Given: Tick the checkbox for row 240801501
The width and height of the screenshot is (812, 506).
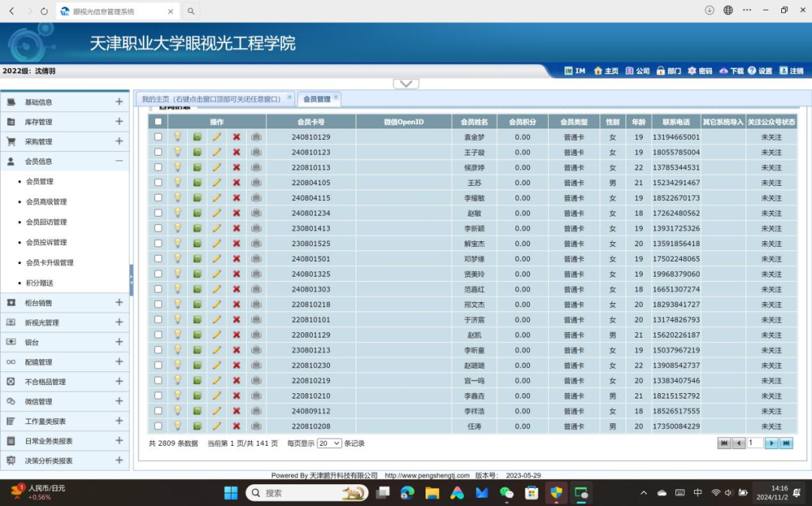Looking at the screenshot, I should point(158,259).
